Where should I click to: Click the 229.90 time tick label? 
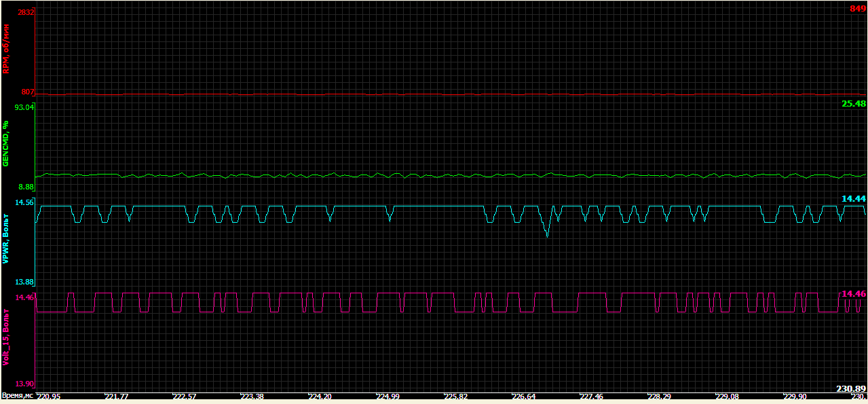pos(795,397)
